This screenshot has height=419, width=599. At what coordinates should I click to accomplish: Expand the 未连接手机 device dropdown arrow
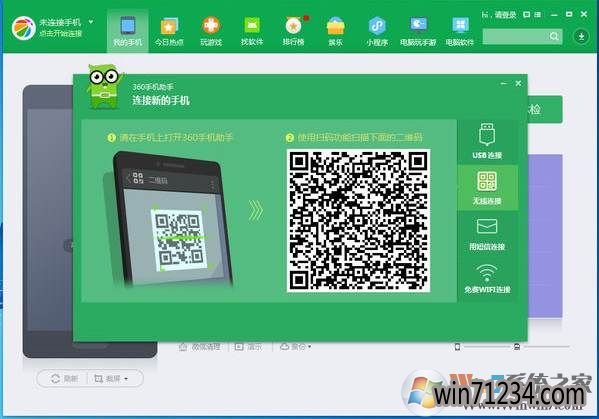pyautogui.click(x=91, y=22)
